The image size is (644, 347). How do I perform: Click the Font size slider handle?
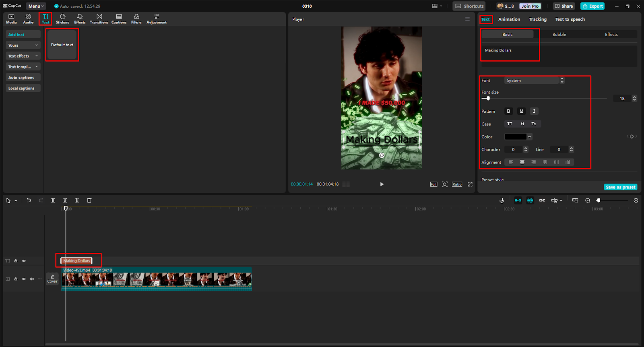(488, 98)
